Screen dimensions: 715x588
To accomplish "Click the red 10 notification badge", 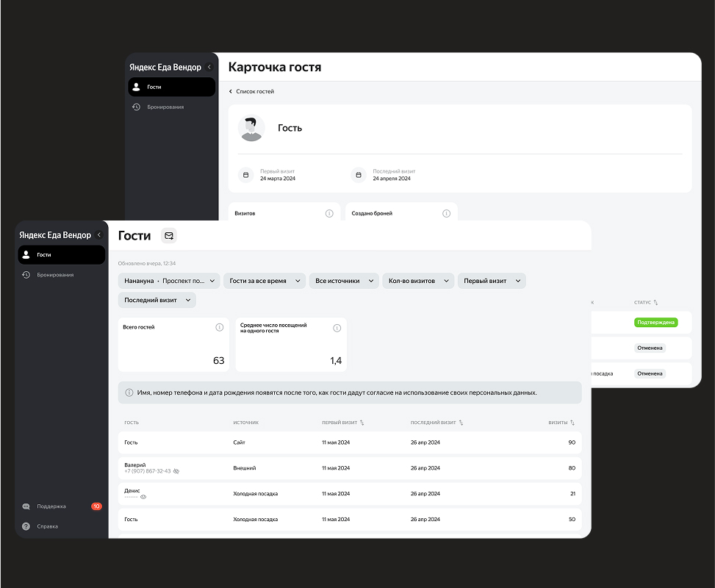I will [96, 506].
